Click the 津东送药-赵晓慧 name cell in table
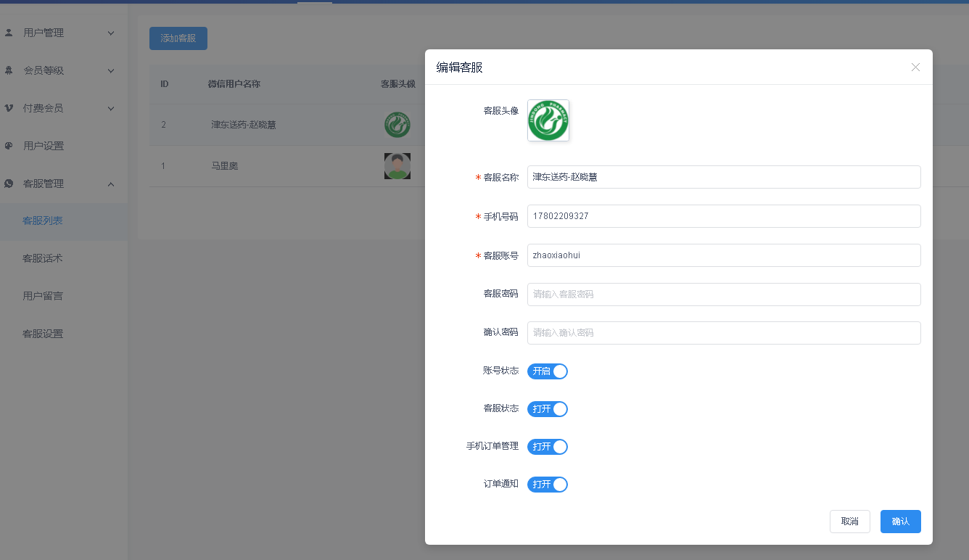 [244, 125]
